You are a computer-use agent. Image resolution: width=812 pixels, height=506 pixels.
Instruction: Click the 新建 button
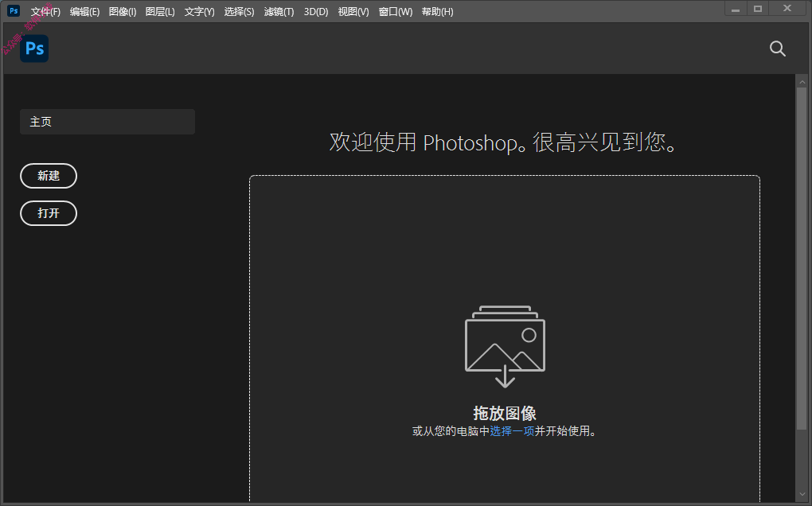(49, 176)
